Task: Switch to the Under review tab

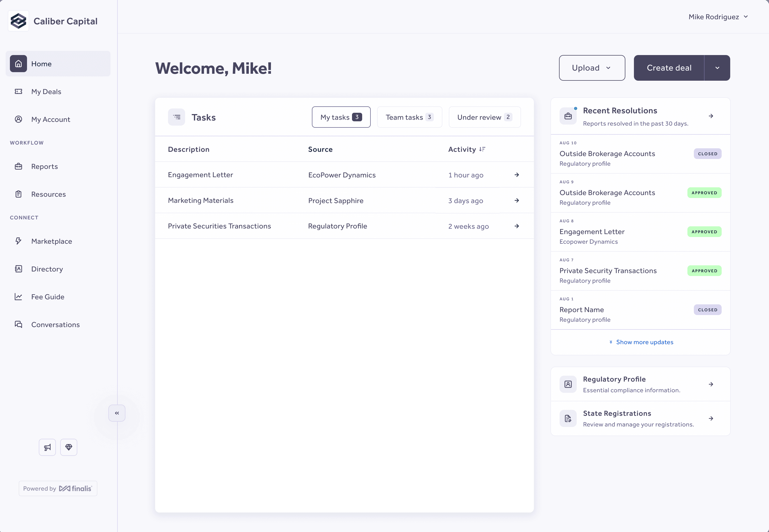Action: 484,117
